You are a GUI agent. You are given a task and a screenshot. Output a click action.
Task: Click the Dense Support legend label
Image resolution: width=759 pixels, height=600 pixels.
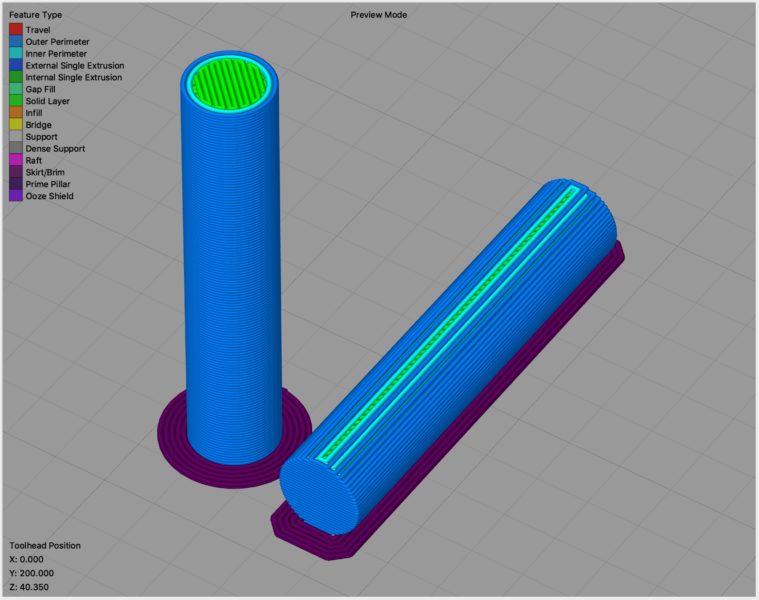click(55, 149)
